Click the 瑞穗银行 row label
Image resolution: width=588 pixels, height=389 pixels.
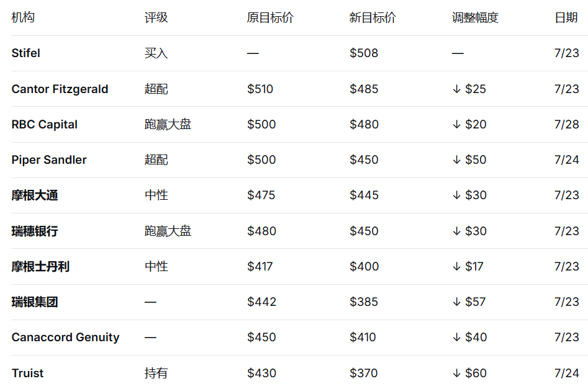click(35, 231)
